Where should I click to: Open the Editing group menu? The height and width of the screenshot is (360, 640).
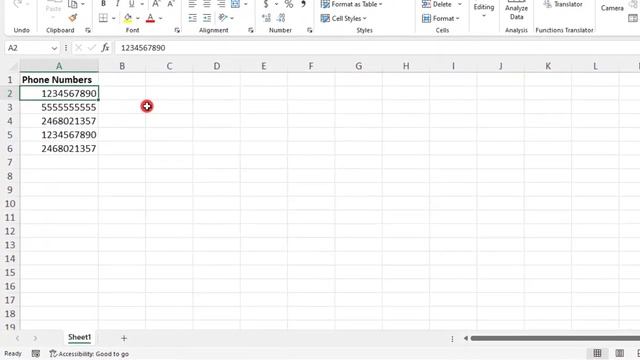click(x=484, y=10)
